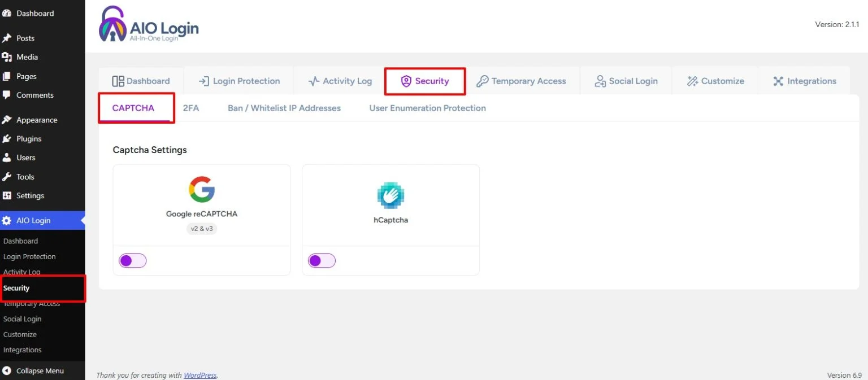Open Temporary Access submenu link

(x=32, y=303)
